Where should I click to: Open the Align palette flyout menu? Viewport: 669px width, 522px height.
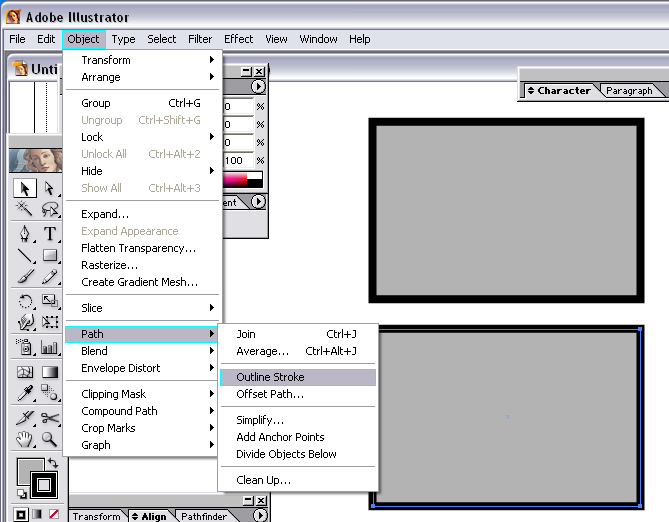tap(260, 516)
